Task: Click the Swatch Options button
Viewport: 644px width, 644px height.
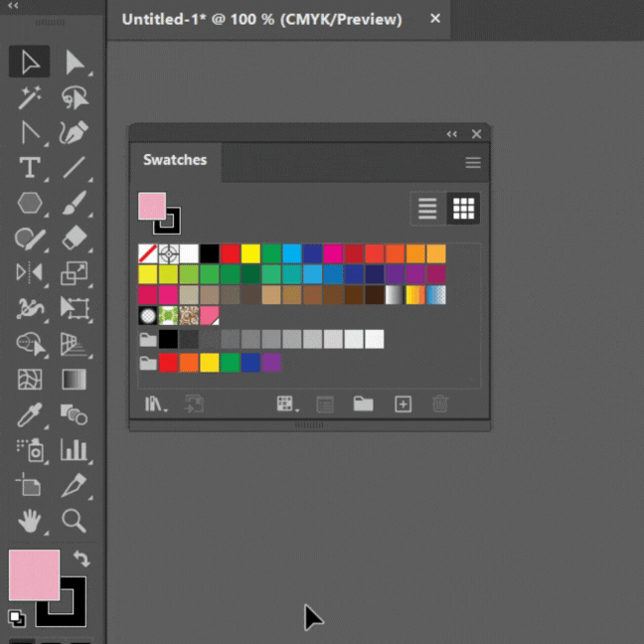Action: click(x=325, y=404)
